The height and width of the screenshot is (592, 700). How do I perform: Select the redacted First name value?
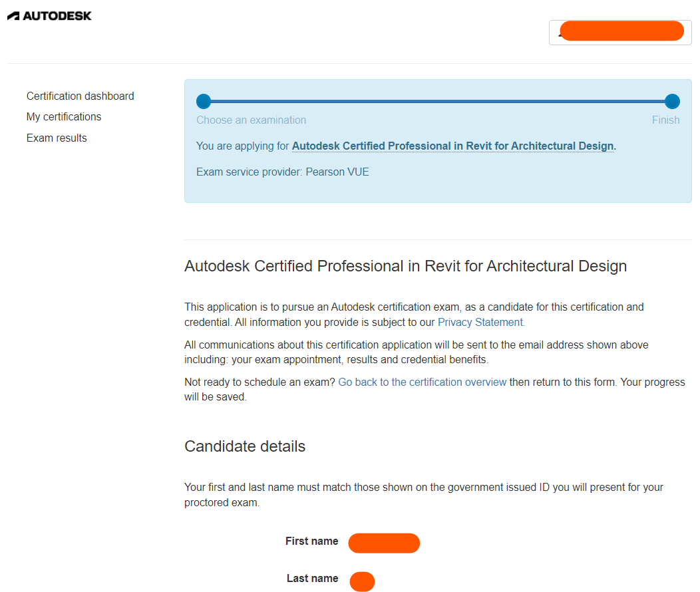[384, 543]
